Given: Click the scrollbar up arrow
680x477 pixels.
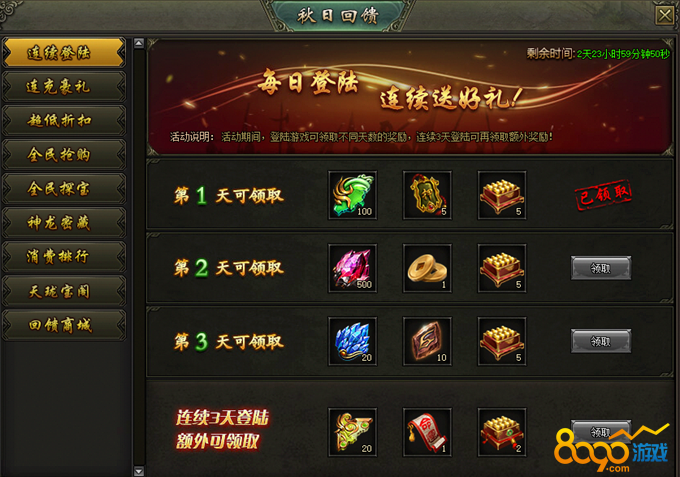Looking at the screenshot, I should point(139,43).
